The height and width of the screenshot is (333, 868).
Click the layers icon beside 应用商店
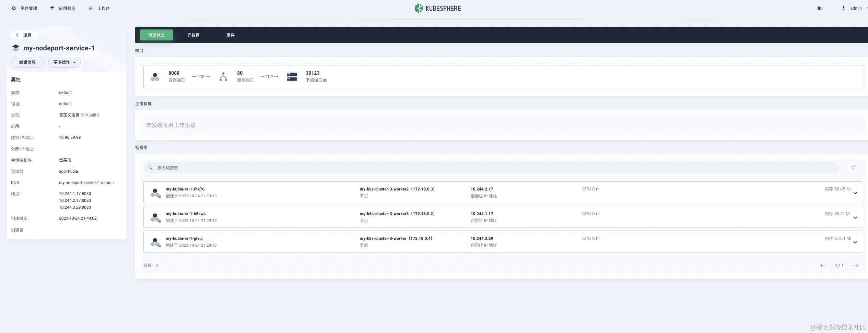pyautogui.click(x=52, y=8)
